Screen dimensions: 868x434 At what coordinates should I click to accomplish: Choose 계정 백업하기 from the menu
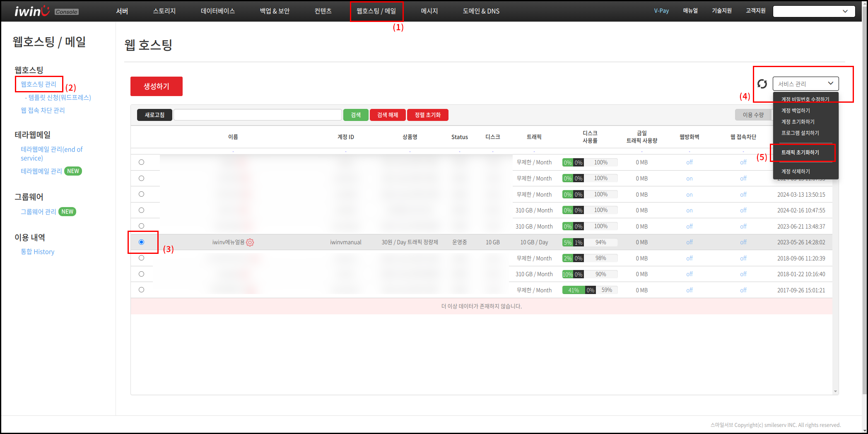tap(796, 111)
